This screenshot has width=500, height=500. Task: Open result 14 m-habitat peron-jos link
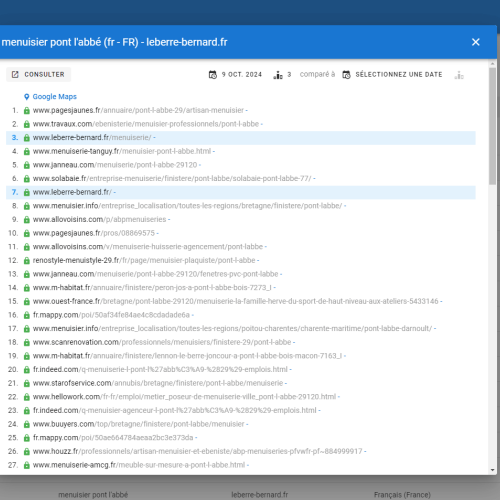click(x=152, y=288)
